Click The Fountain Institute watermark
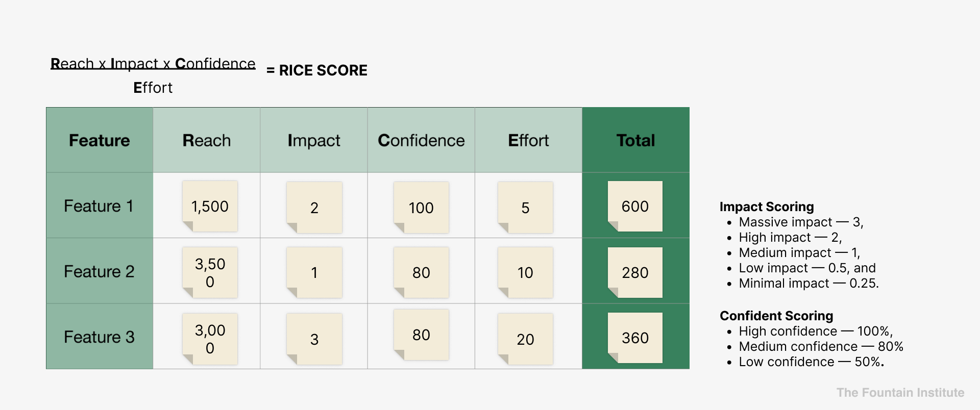Screen dimensions: 980x410 point(900,393)
